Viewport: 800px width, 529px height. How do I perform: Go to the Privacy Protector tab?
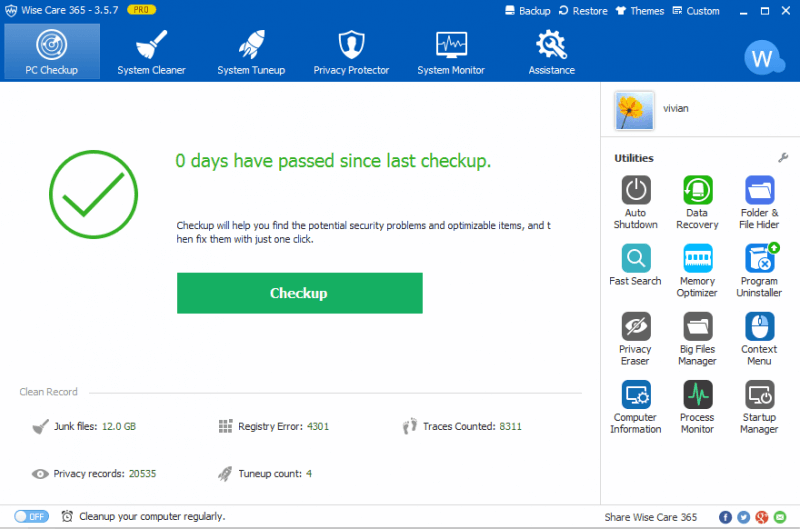[x=351, y=52]
